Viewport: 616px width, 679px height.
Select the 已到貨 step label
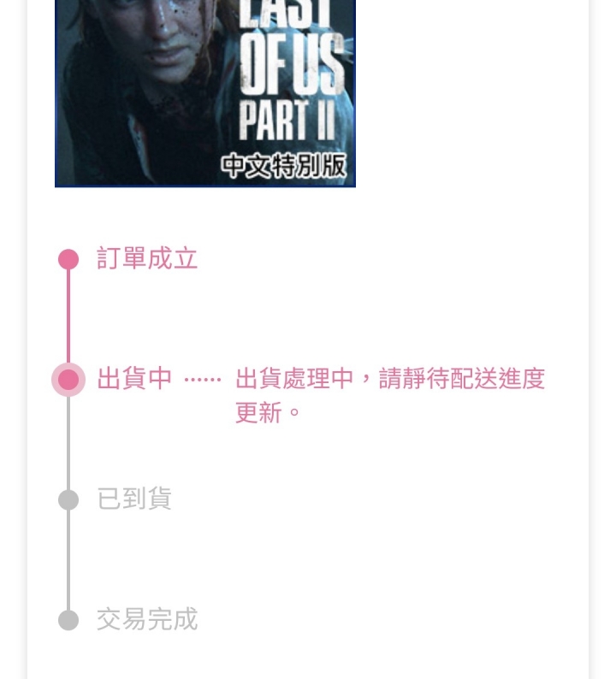click(x=134, y=499)
